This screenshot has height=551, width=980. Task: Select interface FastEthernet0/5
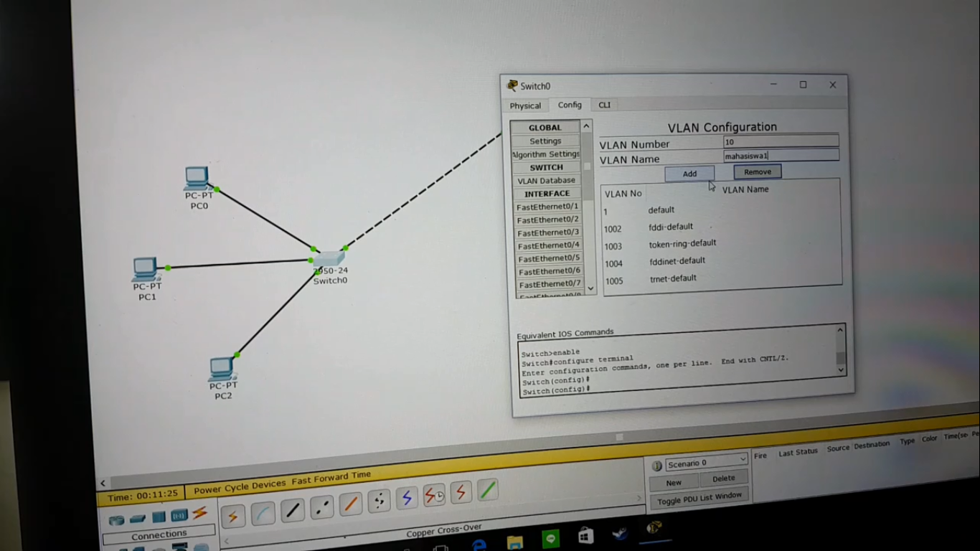[x=550, y=258]
